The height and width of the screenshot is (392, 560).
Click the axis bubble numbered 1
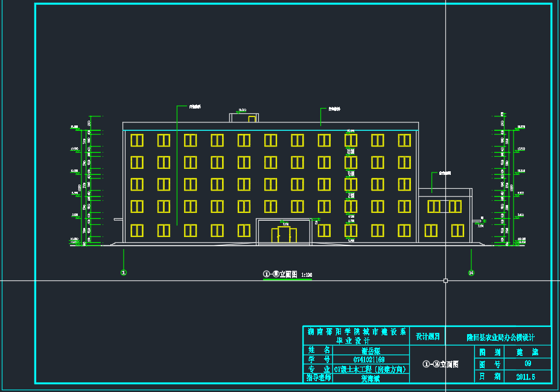(124, 273)
